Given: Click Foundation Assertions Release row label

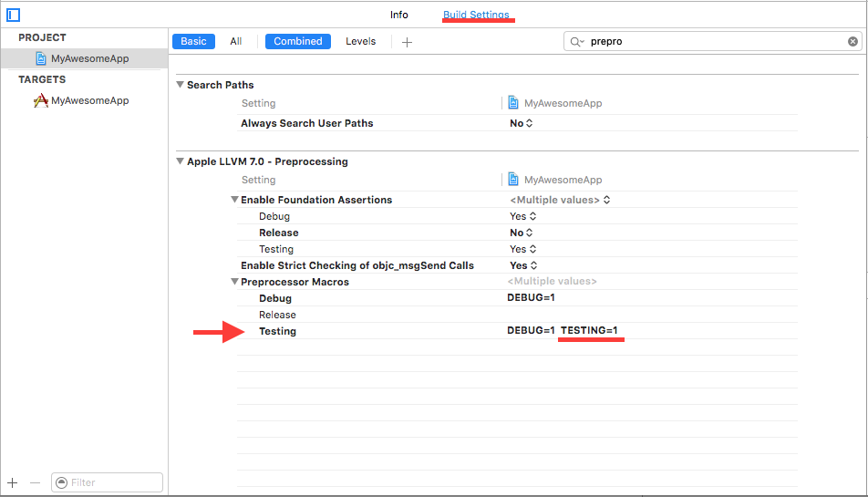Looking at the screenshot, I should (278, 233).
